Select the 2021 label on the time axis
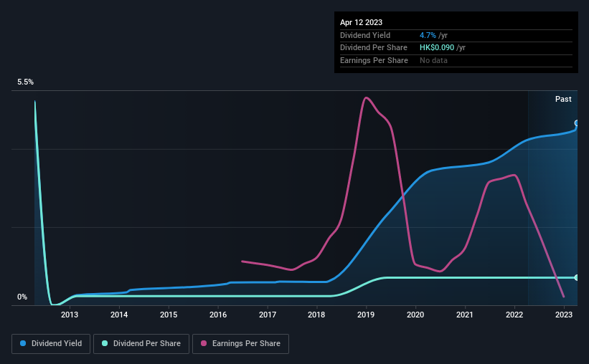Viewport: 589px width, 364px height. pos(465,315)
